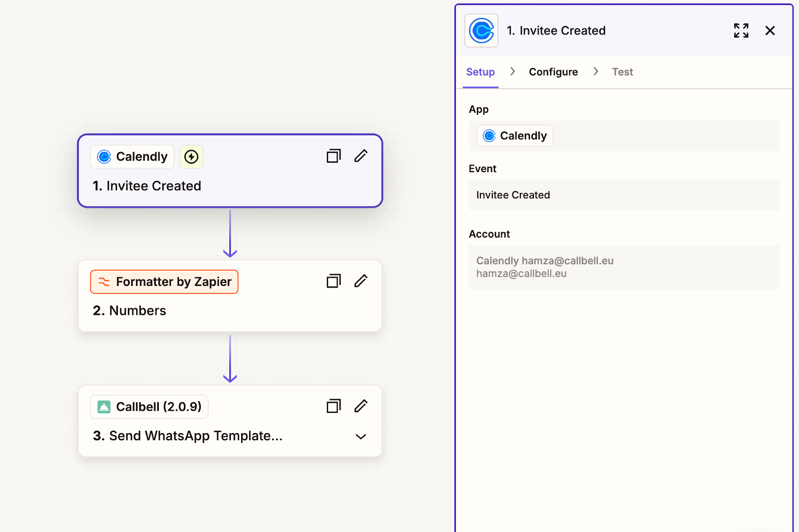Rename the Invitee Created step via pencil icon
This screenshot has width=799, height=532.
point(361,156)
